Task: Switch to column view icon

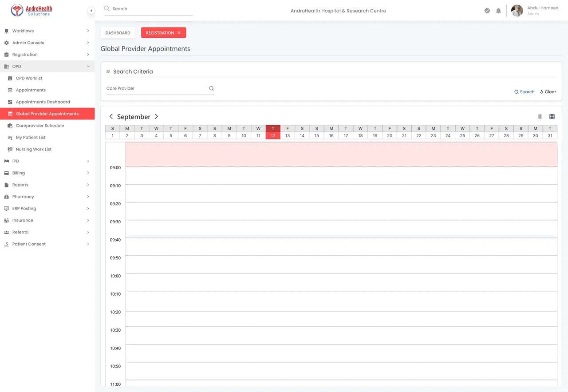Action: click(540, 116)
